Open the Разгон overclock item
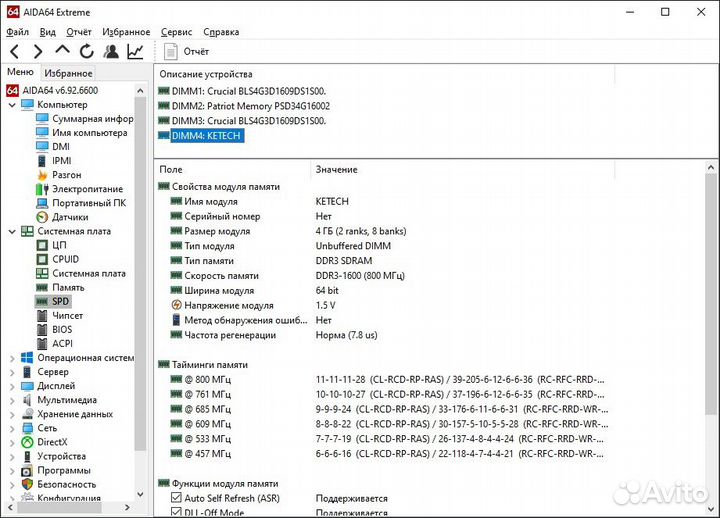 coord(58,175)
